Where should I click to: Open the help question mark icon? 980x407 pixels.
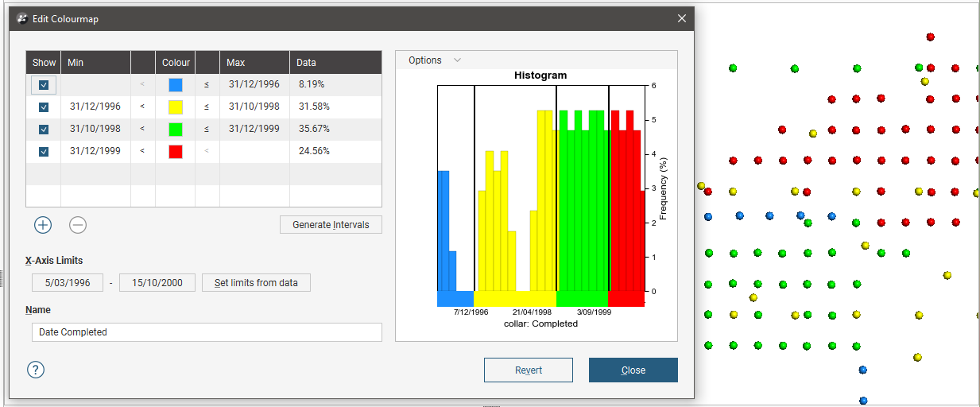click(x=36, y=370)
